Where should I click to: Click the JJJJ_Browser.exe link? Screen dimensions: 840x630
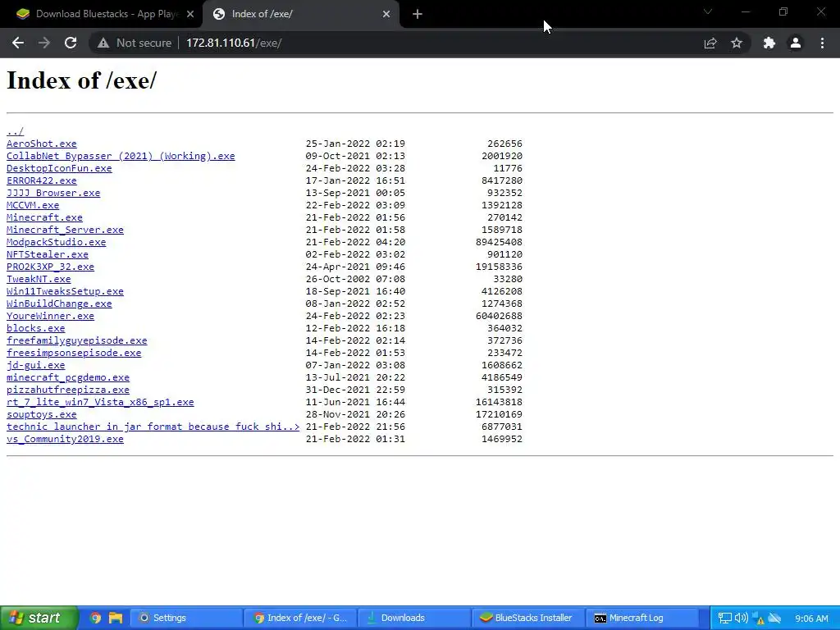click(53, 193)
